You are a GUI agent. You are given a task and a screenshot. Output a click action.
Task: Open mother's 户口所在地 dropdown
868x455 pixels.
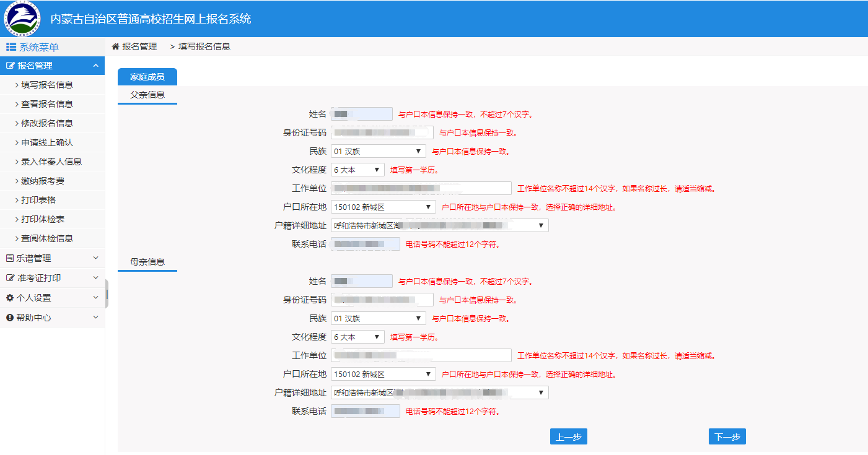[x=383, y=374]
